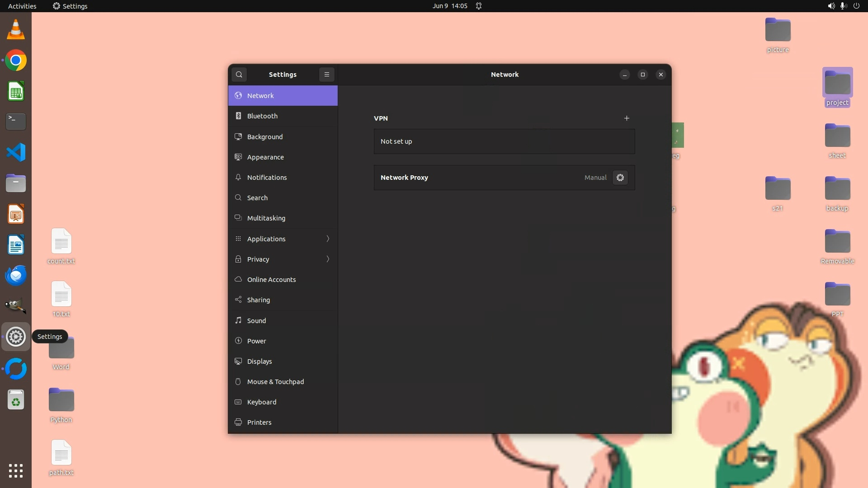Show Applications grid in dock
The image size is (868, 488).
click(x=16, y=470)
